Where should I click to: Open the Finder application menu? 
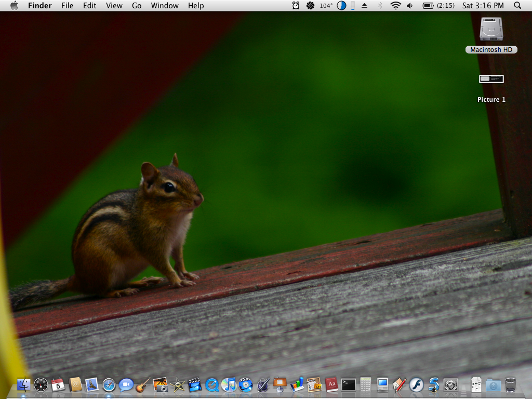(39, 5)
